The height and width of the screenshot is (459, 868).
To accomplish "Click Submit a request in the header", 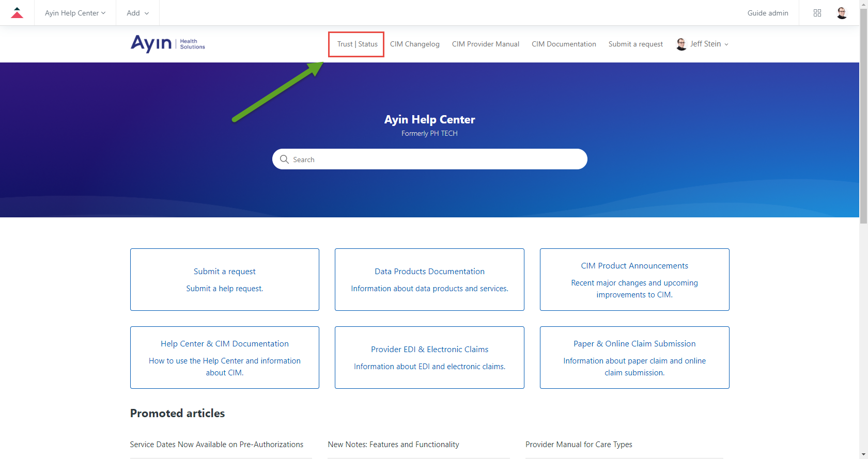I will tap(636, 44).
